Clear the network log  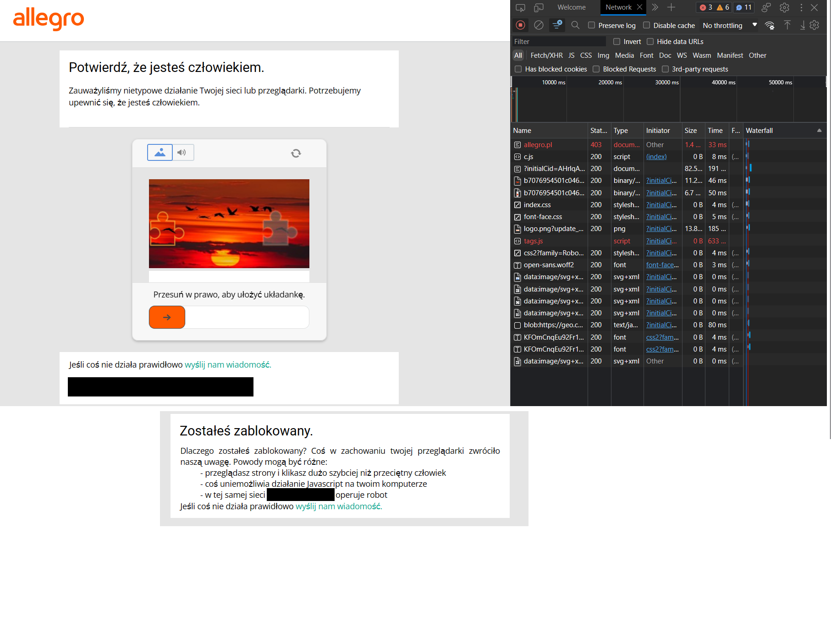tap(539, 25)
